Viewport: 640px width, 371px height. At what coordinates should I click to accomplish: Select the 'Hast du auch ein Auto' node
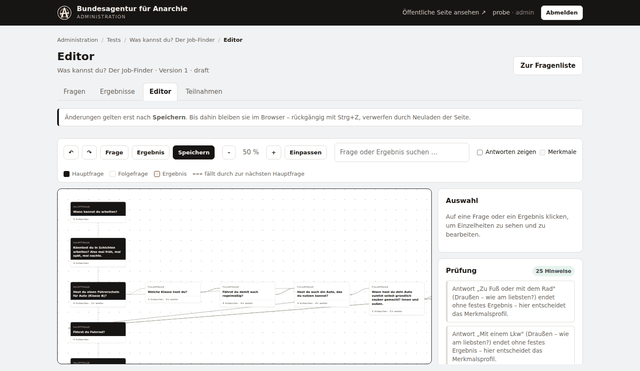pos(322,294)
